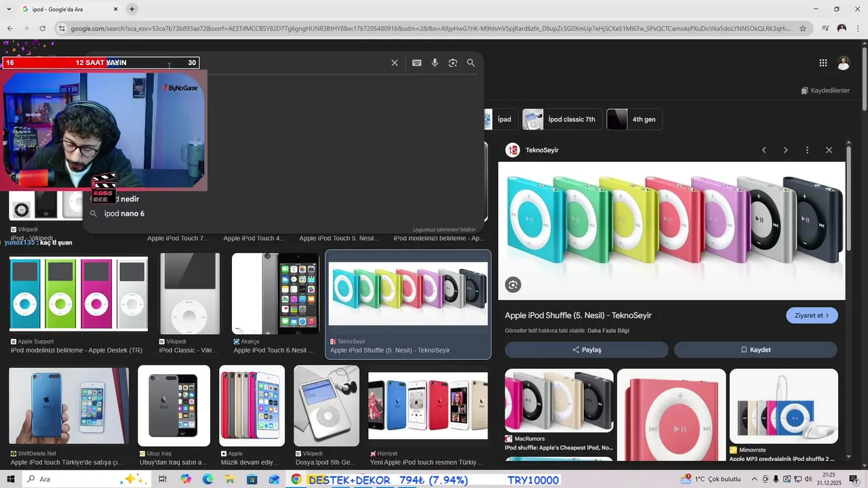Click the iPod Classic - Viki caption
The image size is (868, 488).
[189, 350]
